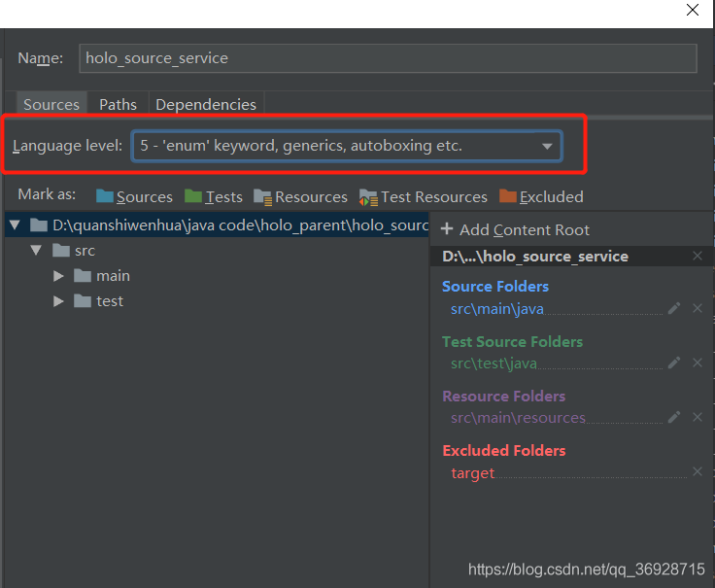Image resolution: width=715 pixels, height=588 pixels.
Task: Click the target excluded folder entry
Action: tap(473, 473)
